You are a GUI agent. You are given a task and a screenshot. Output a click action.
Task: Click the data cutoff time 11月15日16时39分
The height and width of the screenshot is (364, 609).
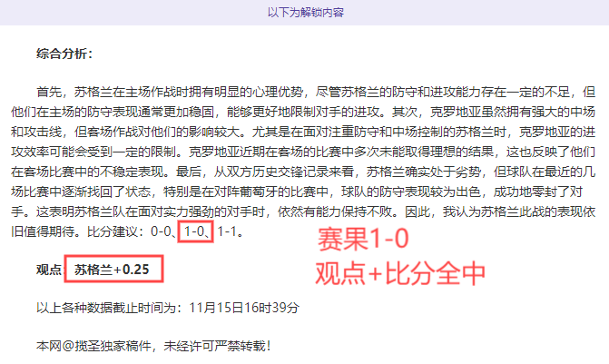pyautogui.click(x=244, y=308)
